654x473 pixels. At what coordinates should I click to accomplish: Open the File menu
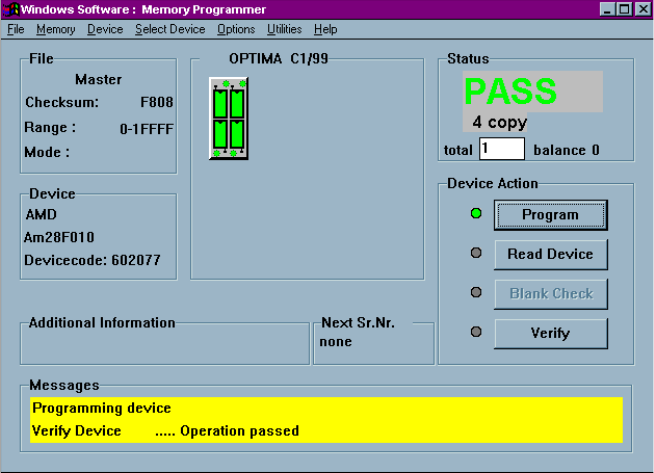pyautogui.click(x=15, y=29)
